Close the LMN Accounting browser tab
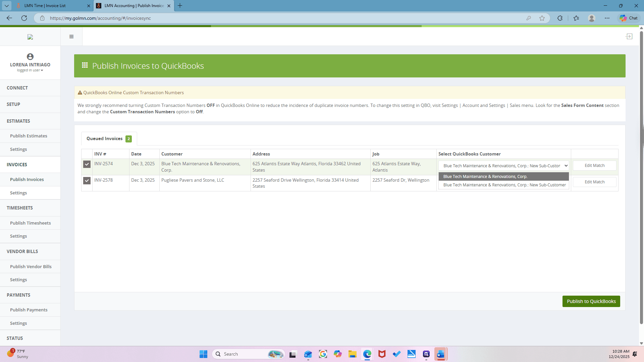This screenshot has height=362, width=644. pyautogui.click(x=169, y=6)
